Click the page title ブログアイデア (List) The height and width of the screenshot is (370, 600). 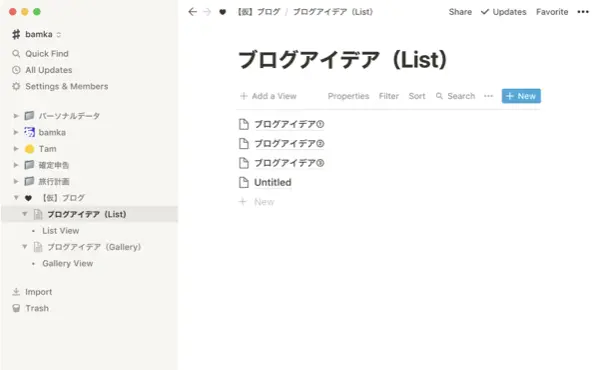(x=342, y=60)
